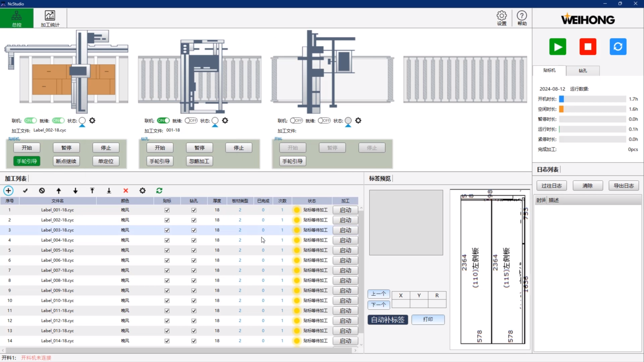Open the 设置 settings gear

coord(501,18)
